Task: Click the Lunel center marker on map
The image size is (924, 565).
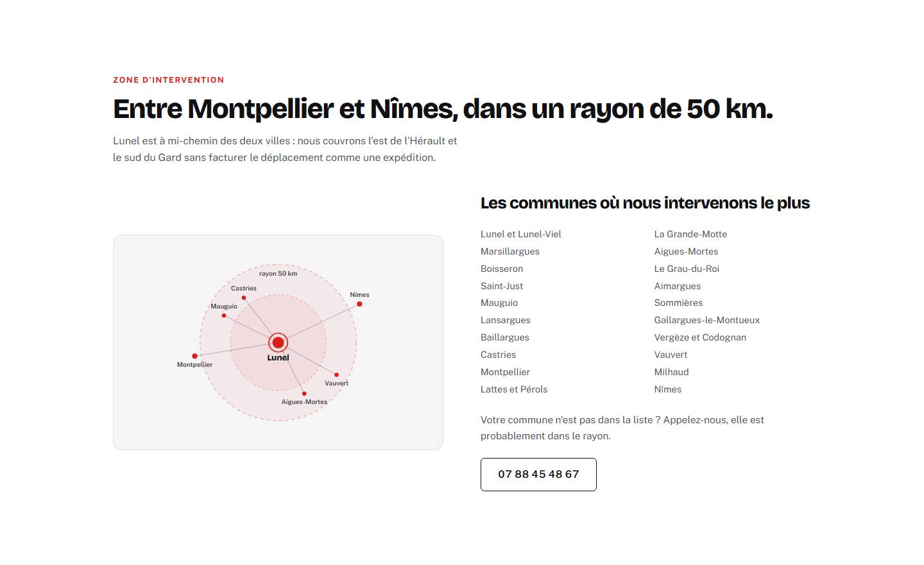Action: tap(278, 342)
